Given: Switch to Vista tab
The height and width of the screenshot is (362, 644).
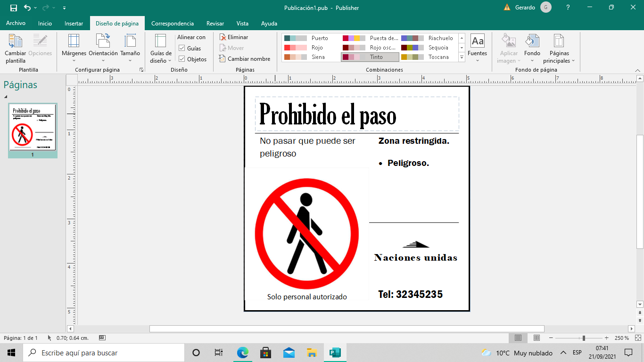Looking at the screenshot, I should tap(242, 23).
